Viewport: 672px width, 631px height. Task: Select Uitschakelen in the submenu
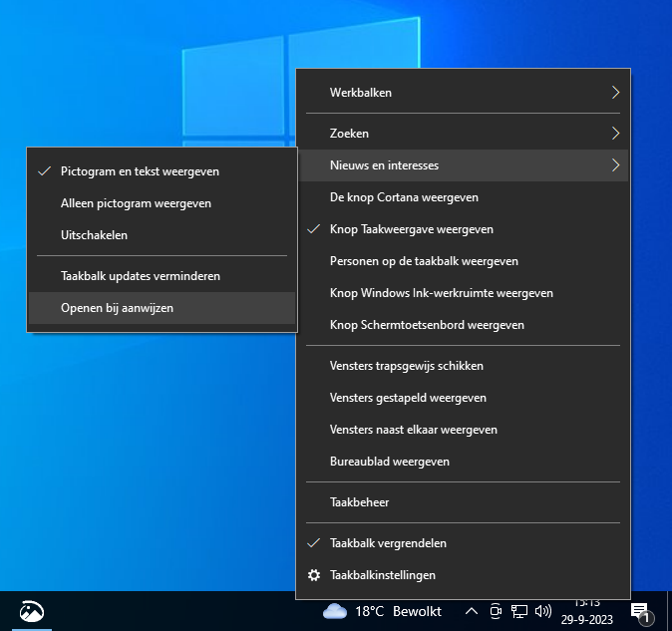94,235
